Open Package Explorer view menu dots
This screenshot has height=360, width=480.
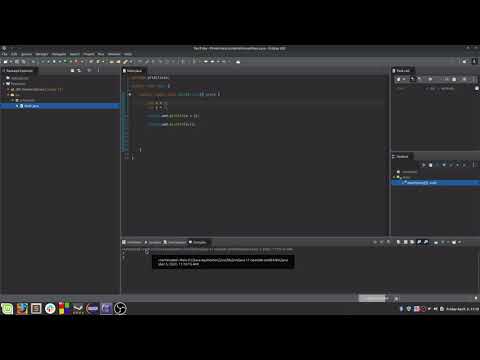coord(98,71)
